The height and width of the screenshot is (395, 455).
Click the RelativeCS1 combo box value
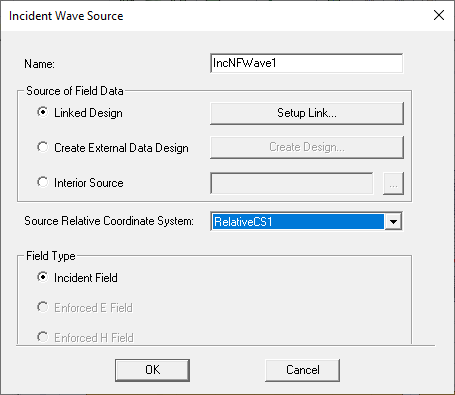coord(298,222)
